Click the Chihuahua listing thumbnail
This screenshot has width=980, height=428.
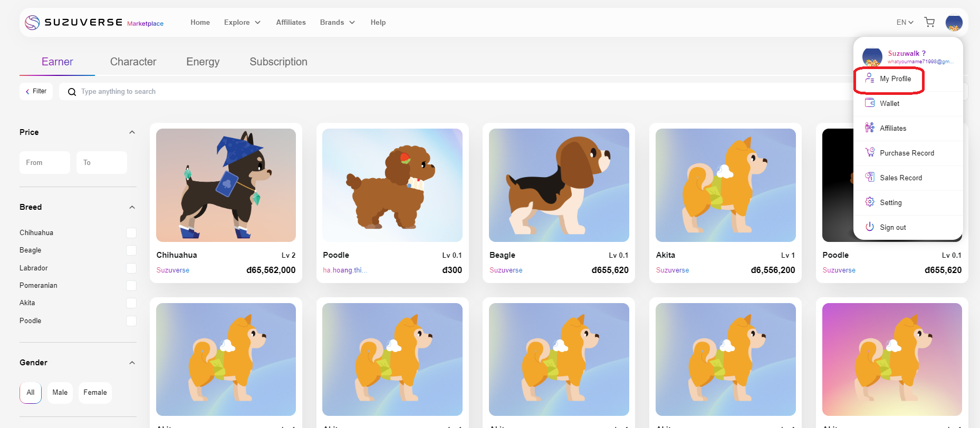[x=226, y=185]
